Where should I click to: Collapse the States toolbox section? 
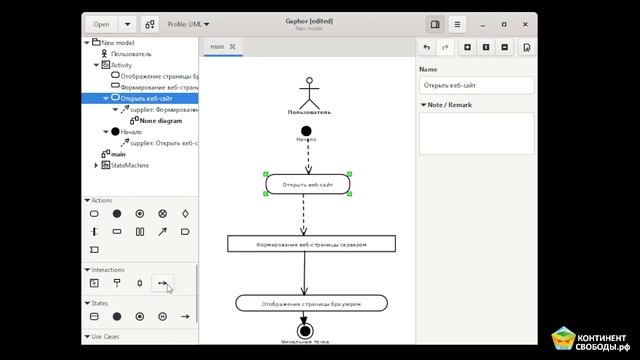tap(87, 303)
